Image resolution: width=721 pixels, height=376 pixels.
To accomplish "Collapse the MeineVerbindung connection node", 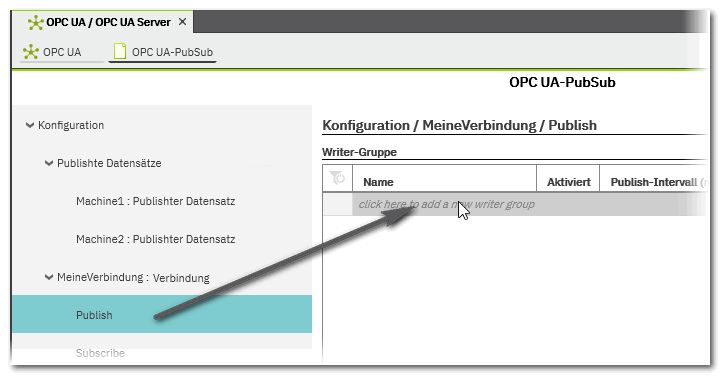I will coord(49,277).
